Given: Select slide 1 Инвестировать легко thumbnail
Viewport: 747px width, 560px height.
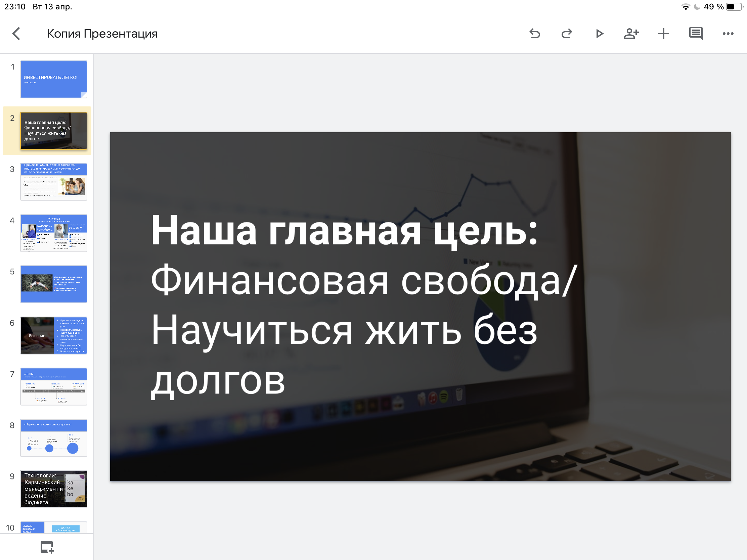Looking at the screenshot, I should coord(54,79).
